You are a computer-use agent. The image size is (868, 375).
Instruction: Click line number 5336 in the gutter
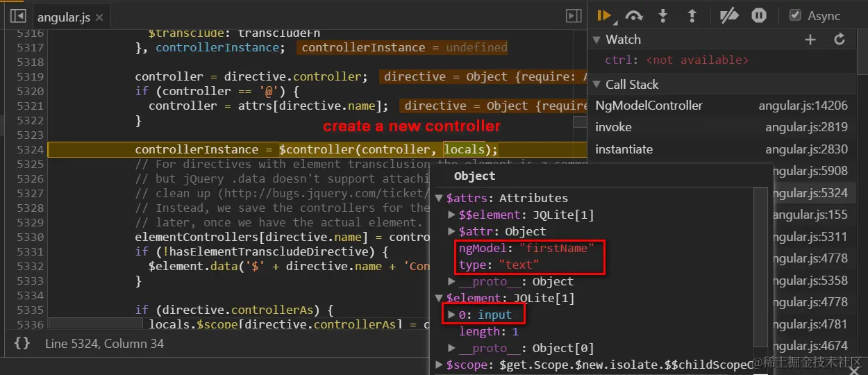[x=30, y=324]
